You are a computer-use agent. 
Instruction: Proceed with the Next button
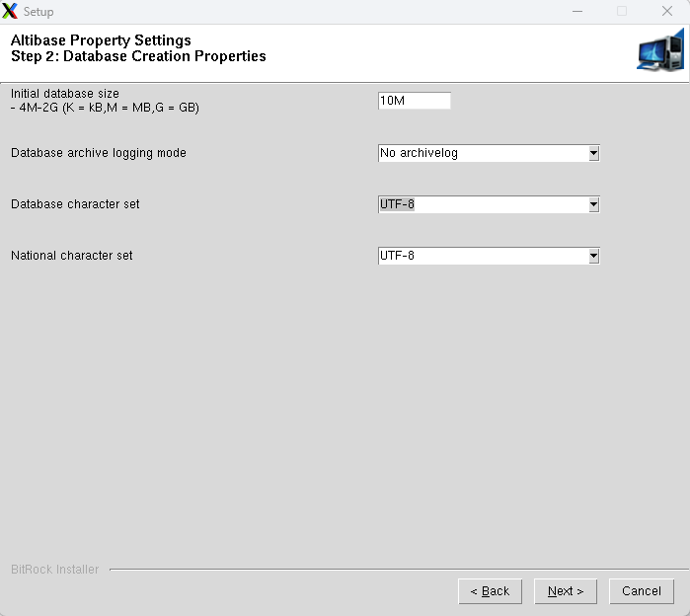[566, 591]
